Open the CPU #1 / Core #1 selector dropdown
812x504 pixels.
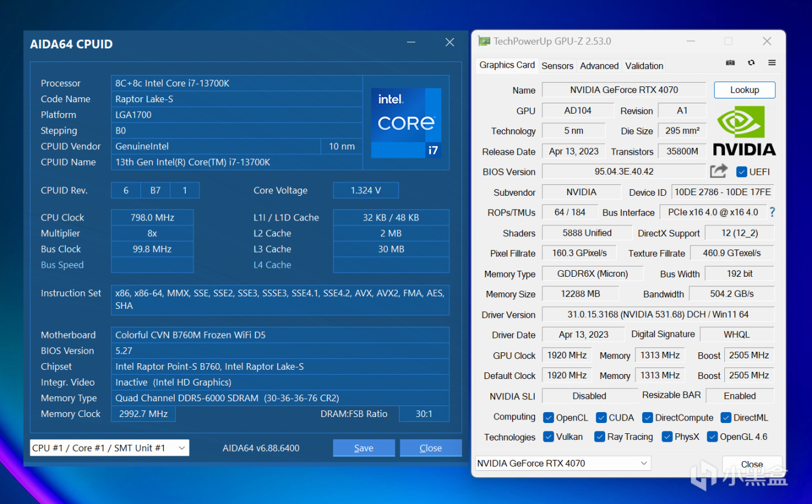point(109,448)
